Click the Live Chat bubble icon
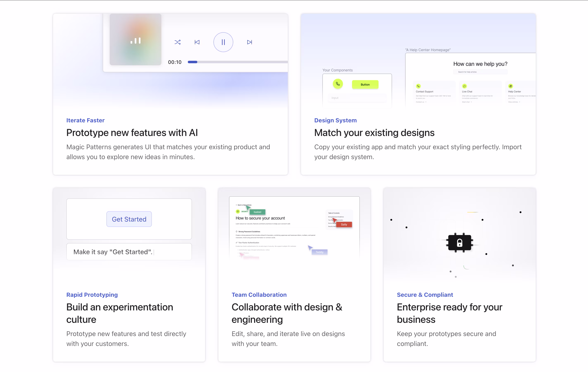This screenshot has height=372, width=588. click(x=464, y=86)
